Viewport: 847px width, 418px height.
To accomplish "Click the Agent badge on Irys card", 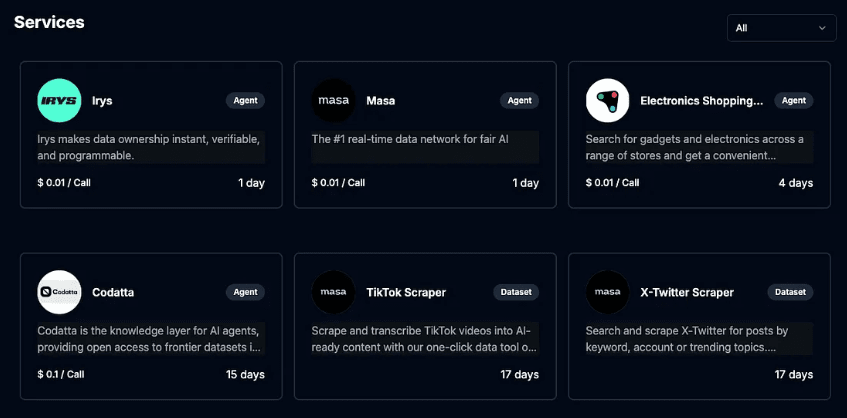I will [x=245, y=100].
